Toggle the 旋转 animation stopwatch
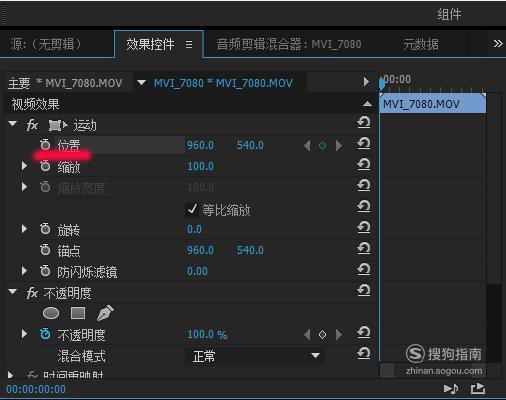The image size is (506, 400). coord(45,229)
